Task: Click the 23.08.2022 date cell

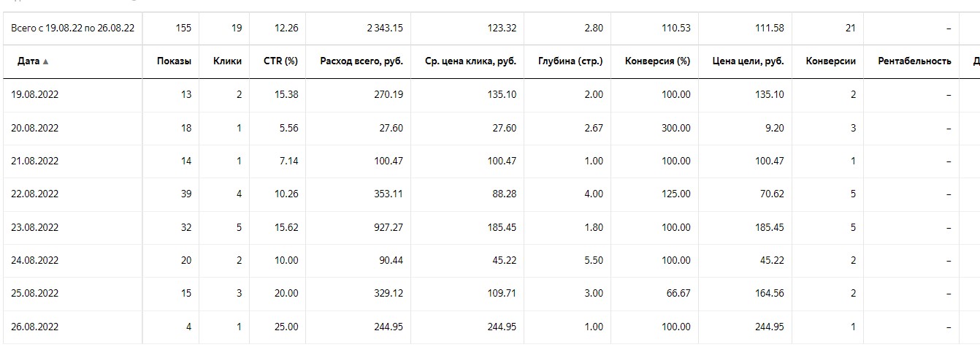Action: click(x=35, y=227)
